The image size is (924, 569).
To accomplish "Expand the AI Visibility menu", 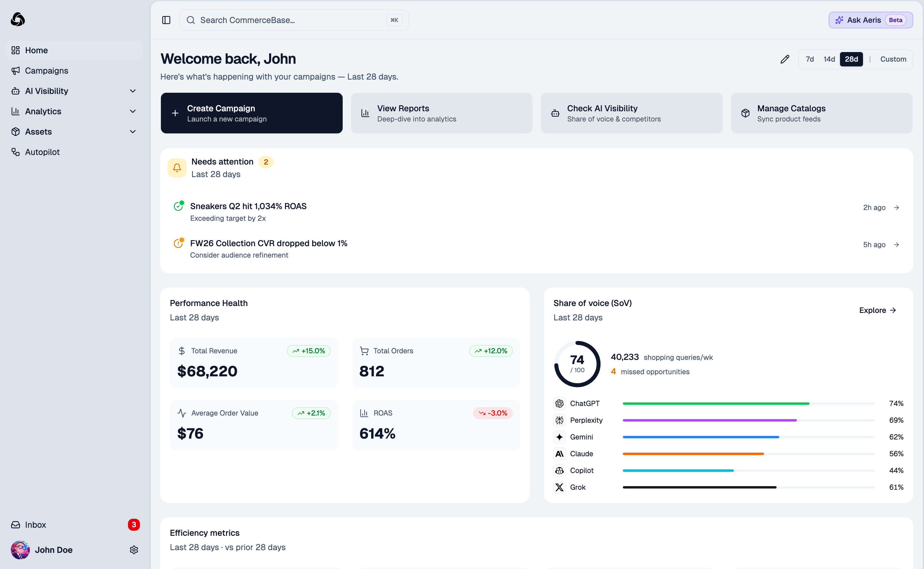I will pyautogui.click(x=132, y=91).
